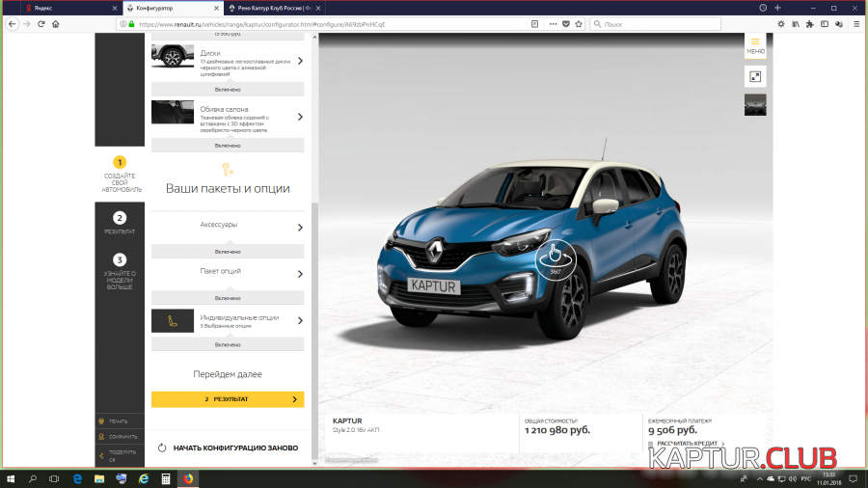Open the Library bookshelf icon
Screen dimensions: 868x488
(796, 24)
